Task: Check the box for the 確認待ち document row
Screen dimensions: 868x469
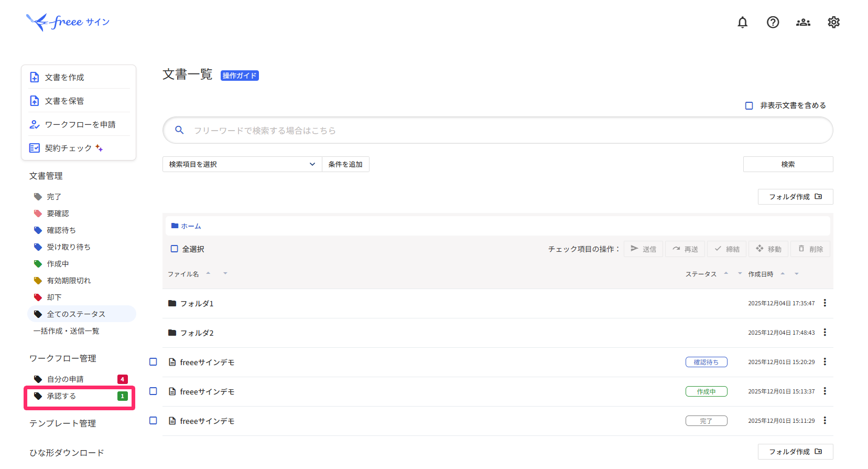Action: coord(153,361)
